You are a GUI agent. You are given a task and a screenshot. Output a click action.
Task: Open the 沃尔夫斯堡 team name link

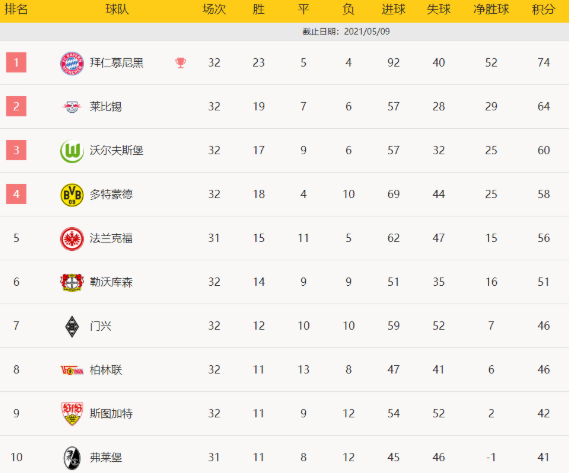116,151
